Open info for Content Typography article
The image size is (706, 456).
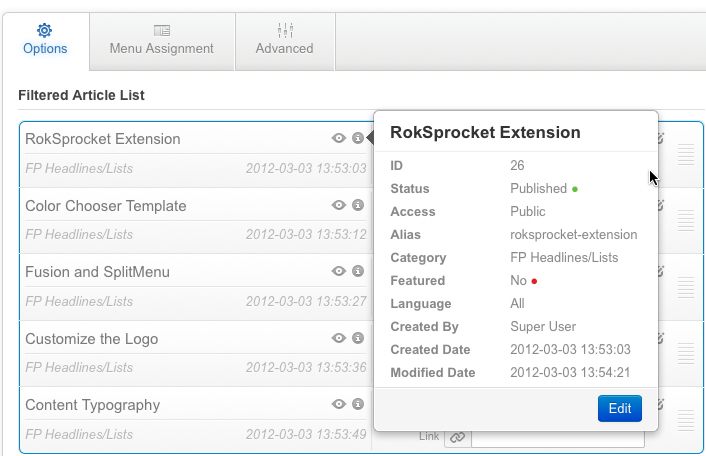[x=358, y=404]
